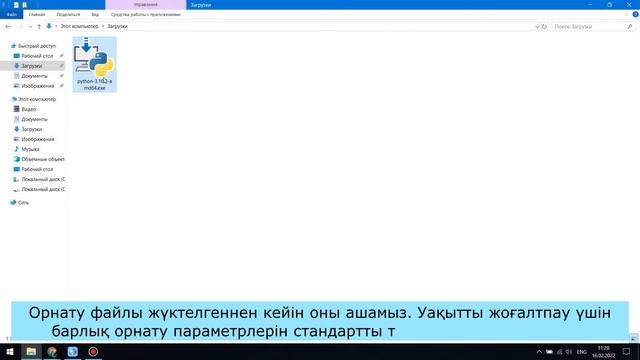640x360 pixels.
Task: Open Загрузки under Этот компьютер
Action: (x=31, y=129)
